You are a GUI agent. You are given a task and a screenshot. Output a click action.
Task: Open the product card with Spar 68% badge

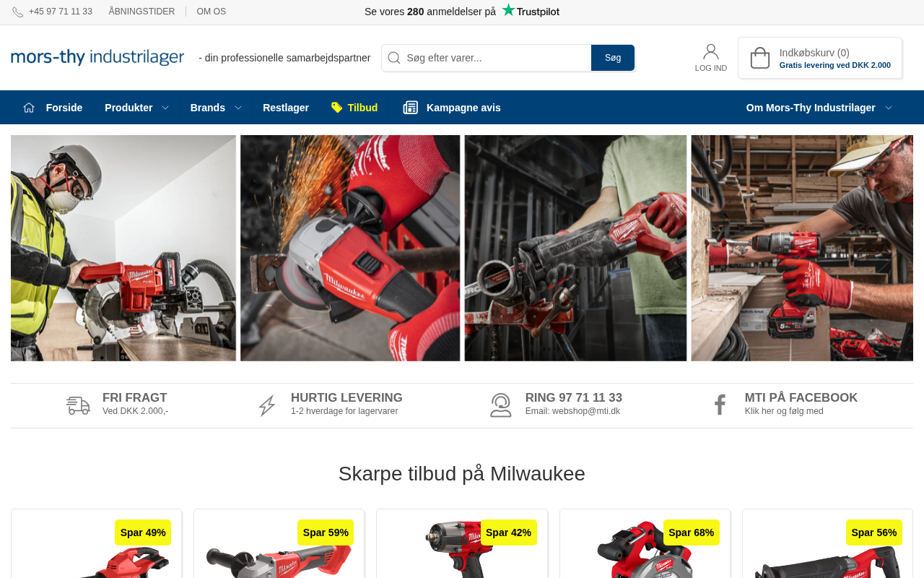tap(645, 543)
